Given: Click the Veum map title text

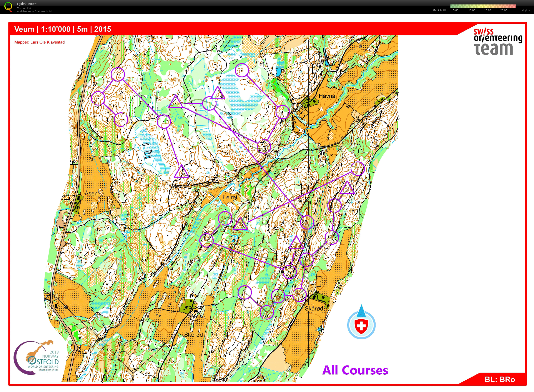Looking at the screenshot, I should click(63, 29).
